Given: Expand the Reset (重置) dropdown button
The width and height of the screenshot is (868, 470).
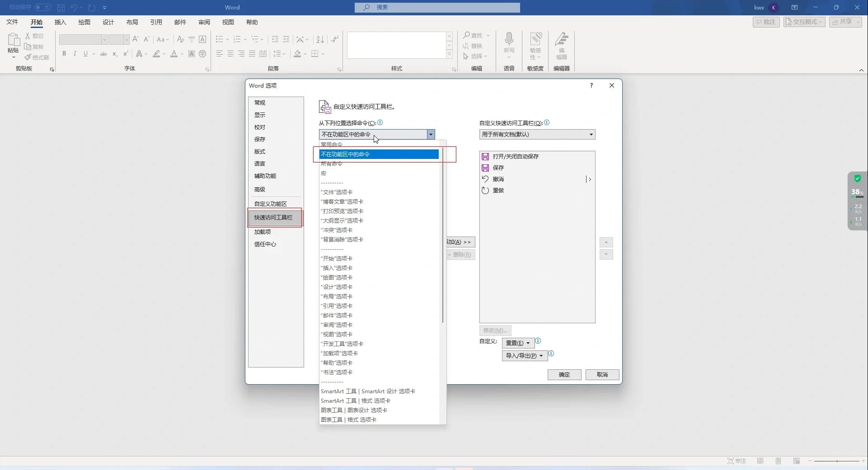Looking at the screenshot, I should 518,343.
